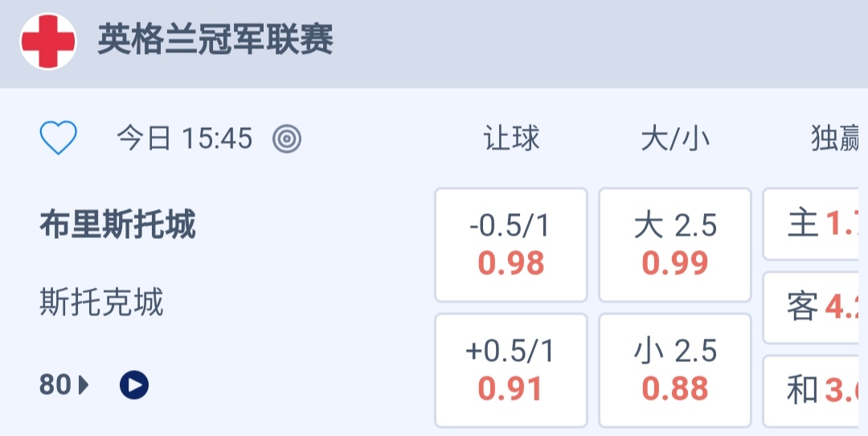This screenshot has height=436, width=868.
Task: Bet on 大 2.5 at 0.99
Action: click(x=675, y=245)
